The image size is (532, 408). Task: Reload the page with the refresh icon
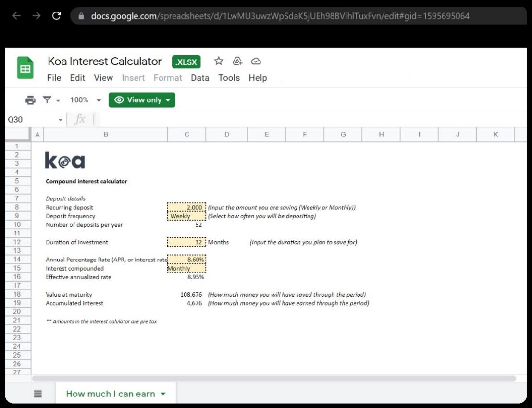pyautogui.click(x=56, y=15)
